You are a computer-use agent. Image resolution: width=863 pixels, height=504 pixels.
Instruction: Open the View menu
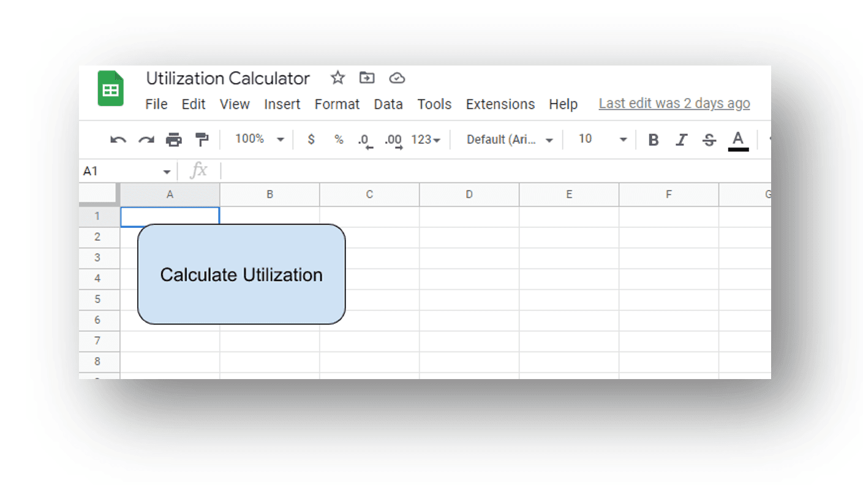click(x=235, y=104)
